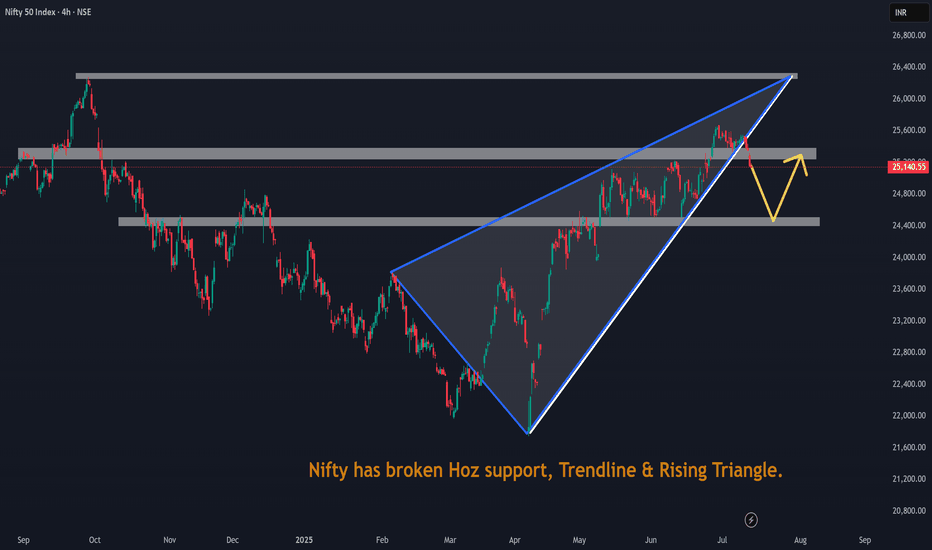Click the 2025 year label on the time axis
The image size is (932, 550).
[304, 540]
